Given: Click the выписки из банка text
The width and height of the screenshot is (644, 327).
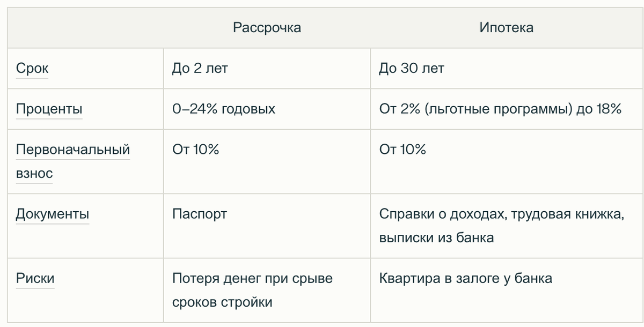Looking at the screenshot, I should tap(436, 237).
